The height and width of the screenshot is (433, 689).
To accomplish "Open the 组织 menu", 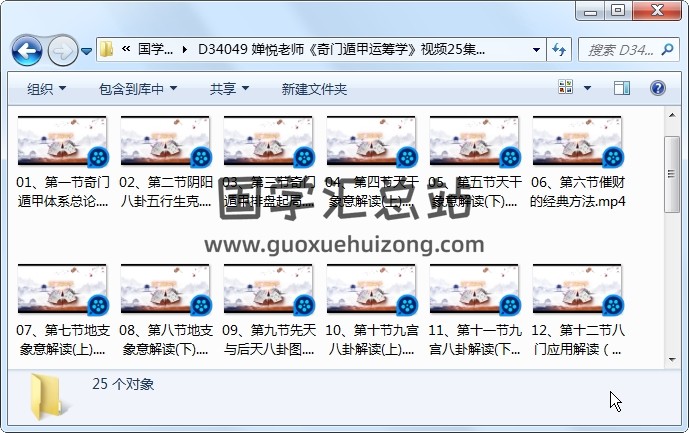I will point(47,89).
